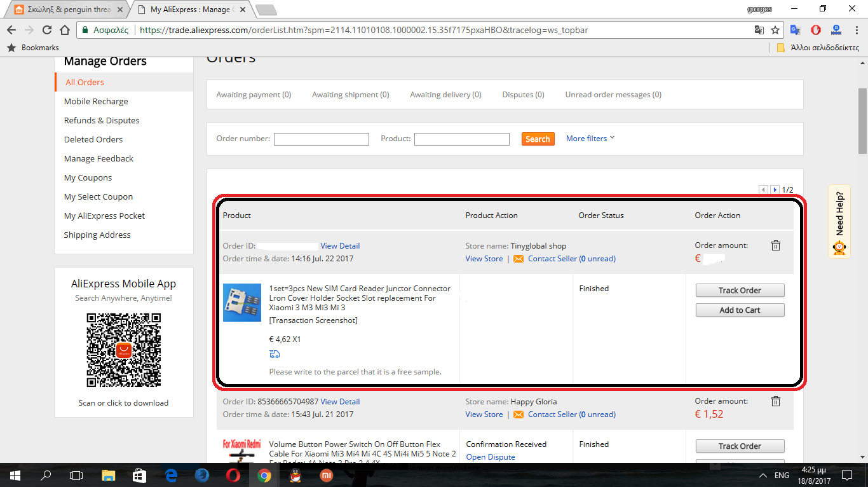
Task: Delete the Tinyglobal shop order via trash icon
Action: pyautogui.click(x=776, y=245)
